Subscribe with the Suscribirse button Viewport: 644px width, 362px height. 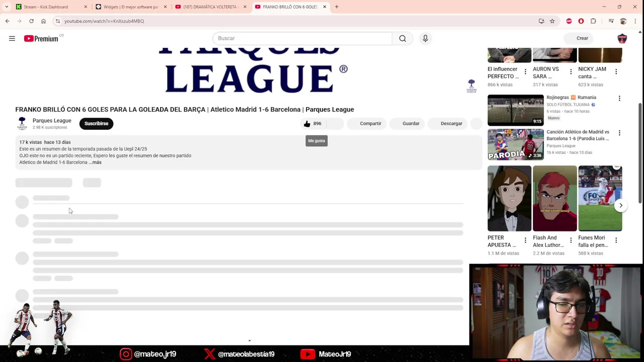96,124
